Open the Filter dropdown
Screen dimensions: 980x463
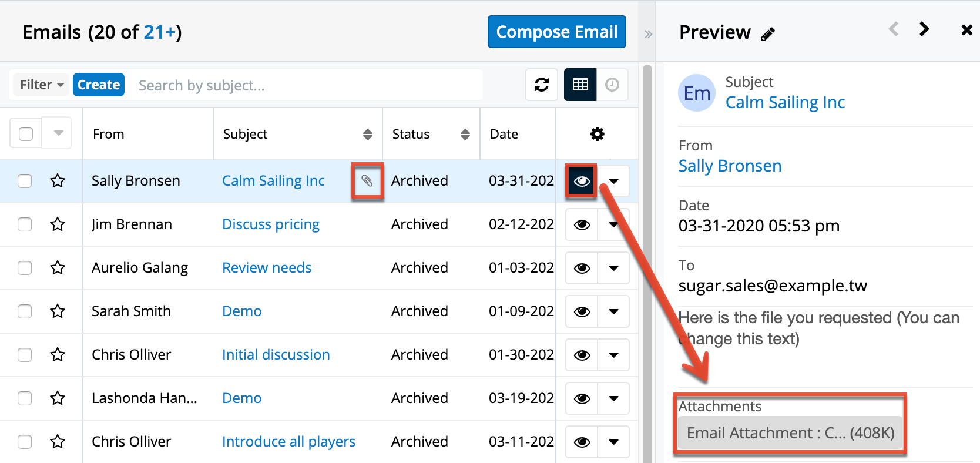tap(41, 85)
